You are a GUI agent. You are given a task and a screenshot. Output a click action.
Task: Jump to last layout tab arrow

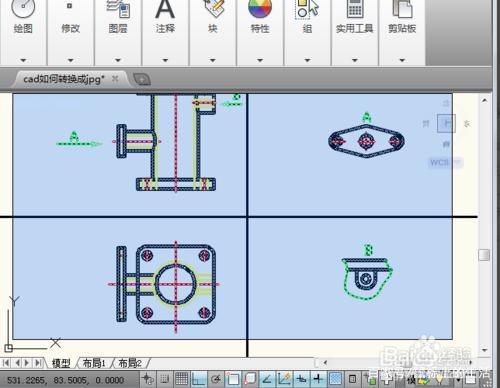(x=38, y=363)
